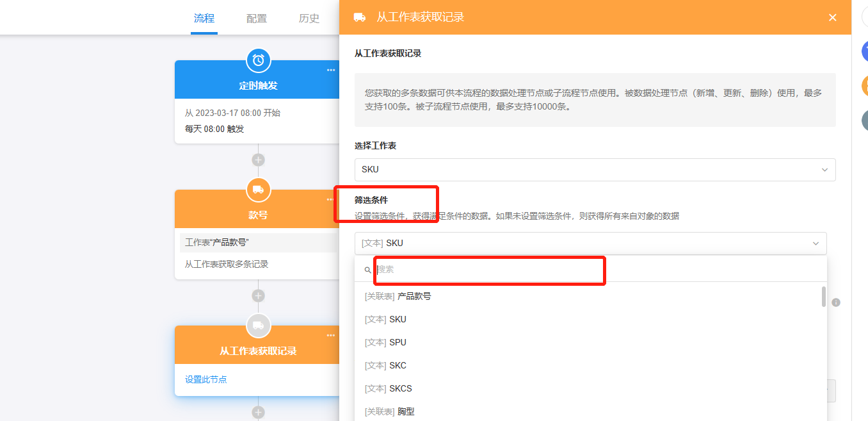Click the clock icon on 定时触发 node
Viewport: 868px width, 421px height.
pos(258,60)
